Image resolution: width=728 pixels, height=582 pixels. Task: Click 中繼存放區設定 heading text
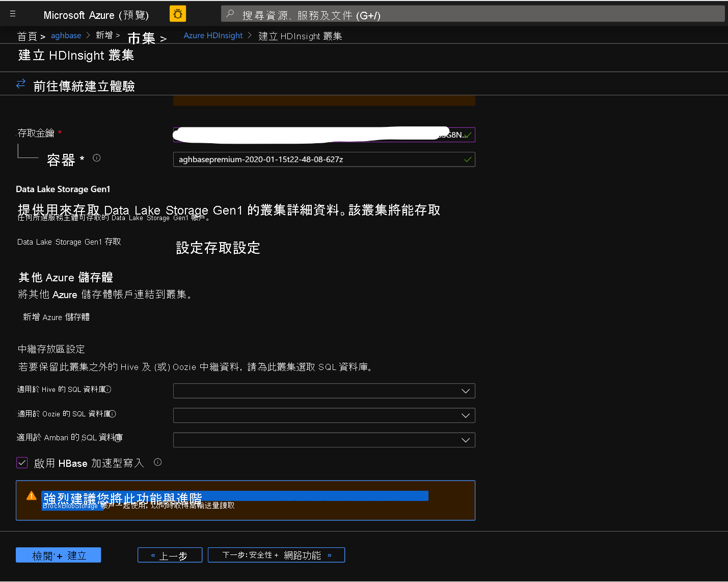51,349
